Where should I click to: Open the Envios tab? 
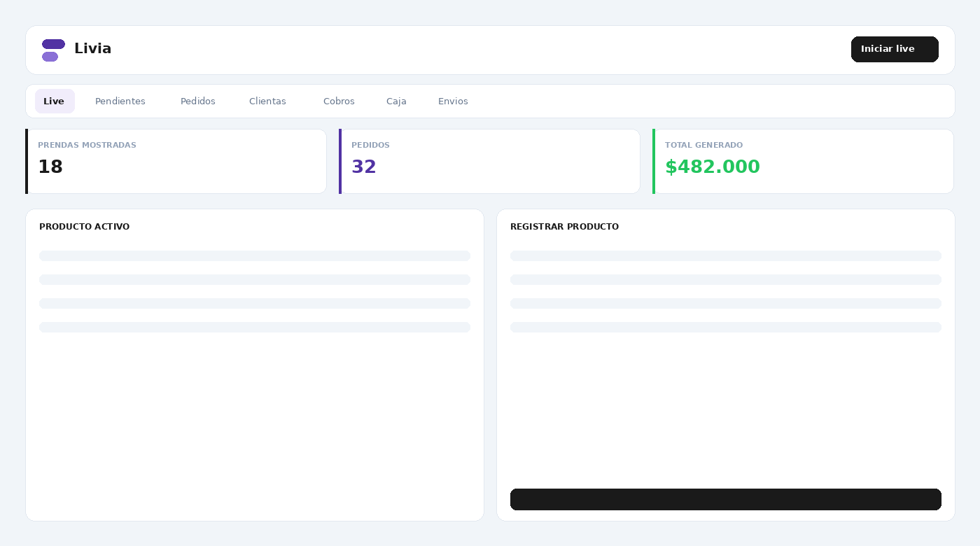(453, 101)
